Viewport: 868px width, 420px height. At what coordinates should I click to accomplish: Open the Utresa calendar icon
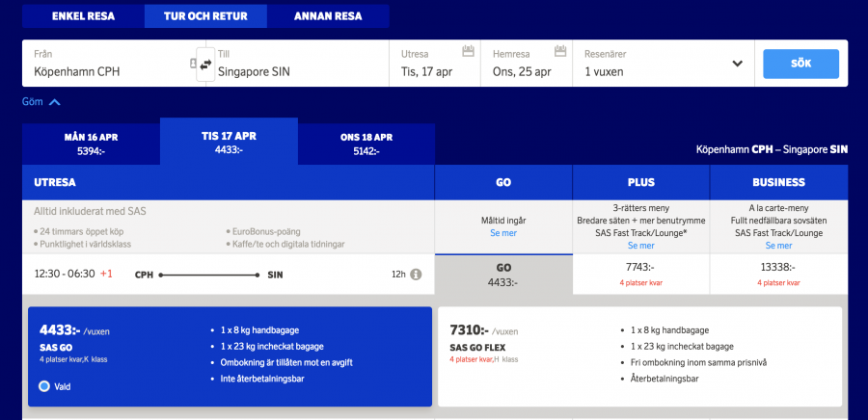click(469, 51)
